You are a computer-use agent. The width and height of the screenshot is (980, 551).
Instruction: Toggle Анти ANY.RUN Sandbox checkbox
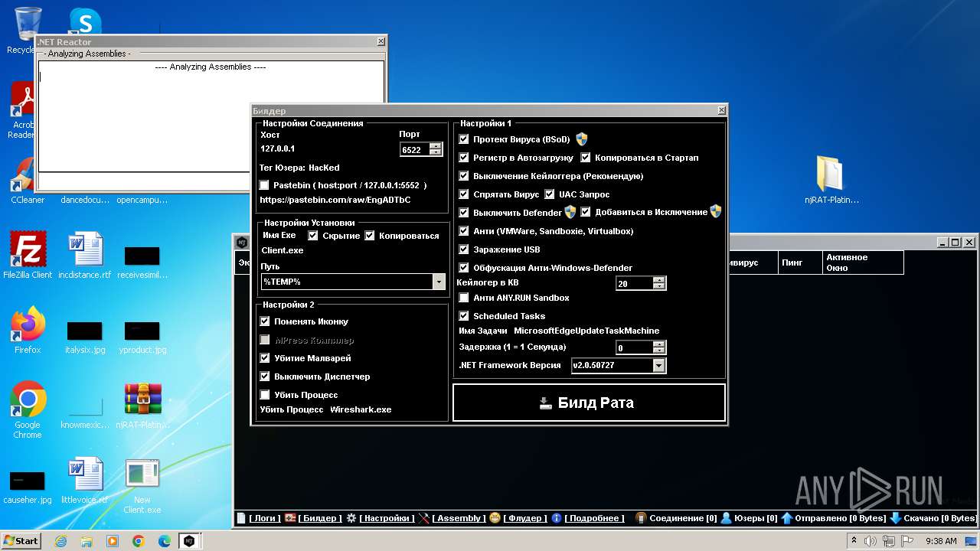(463, 298)
